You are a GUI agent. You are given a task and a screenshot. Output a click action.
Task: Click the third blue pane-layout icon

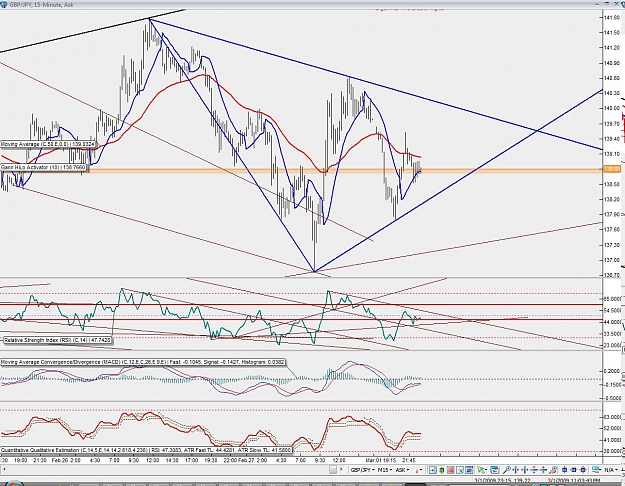(583, 470)
